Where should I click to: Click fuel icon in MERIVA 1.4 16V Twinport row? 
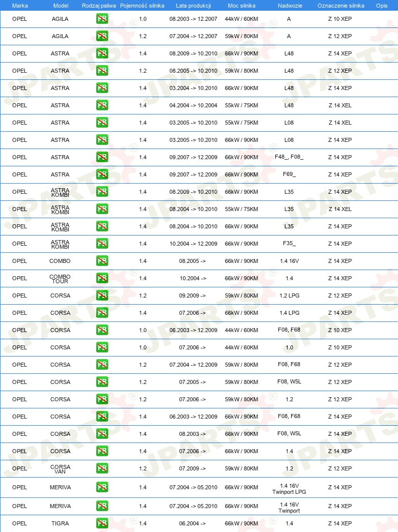click(x=102, y=506)
